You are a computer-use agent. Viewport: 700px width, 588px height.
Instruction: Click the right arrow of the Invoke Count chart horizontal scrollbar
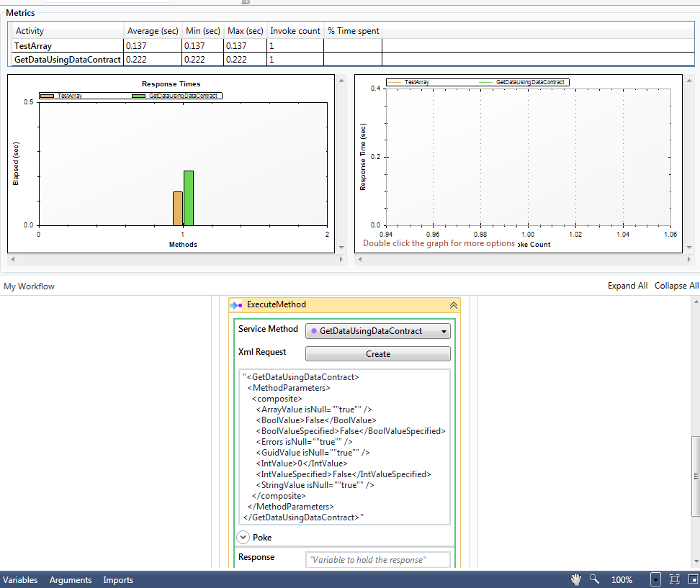pyautogui.click(x=689, y=259)
